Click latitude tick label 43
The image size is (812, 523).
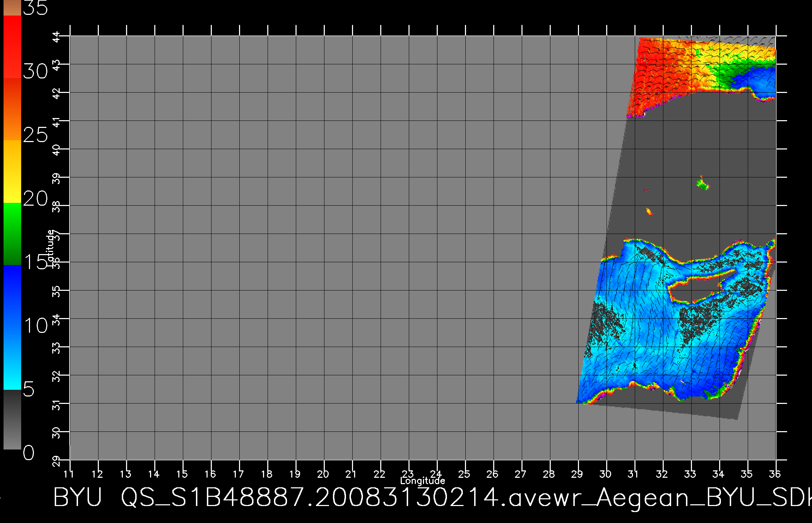pyautogui.click(x=56, y=66)
